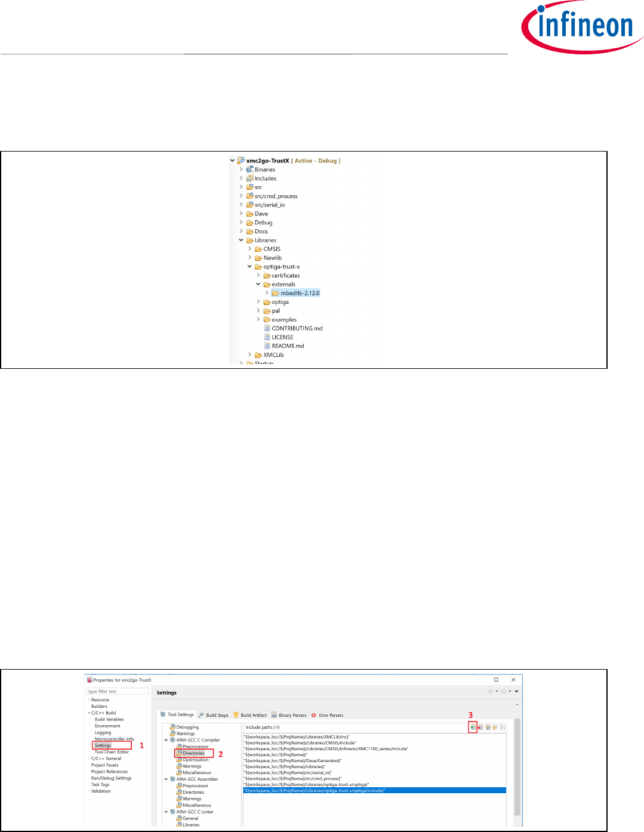
Task: Collapse the ARM-GCC Assembler node
Action: 167,779
